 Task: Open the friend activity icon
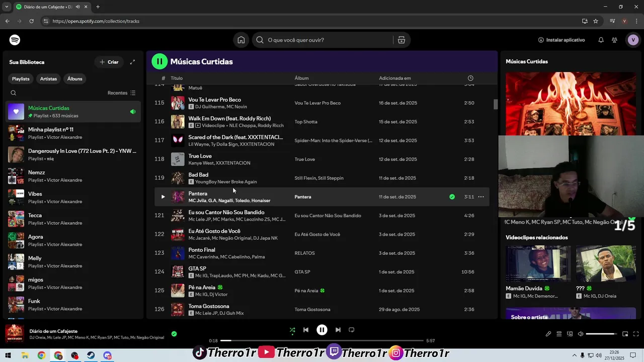coord(614,40)
